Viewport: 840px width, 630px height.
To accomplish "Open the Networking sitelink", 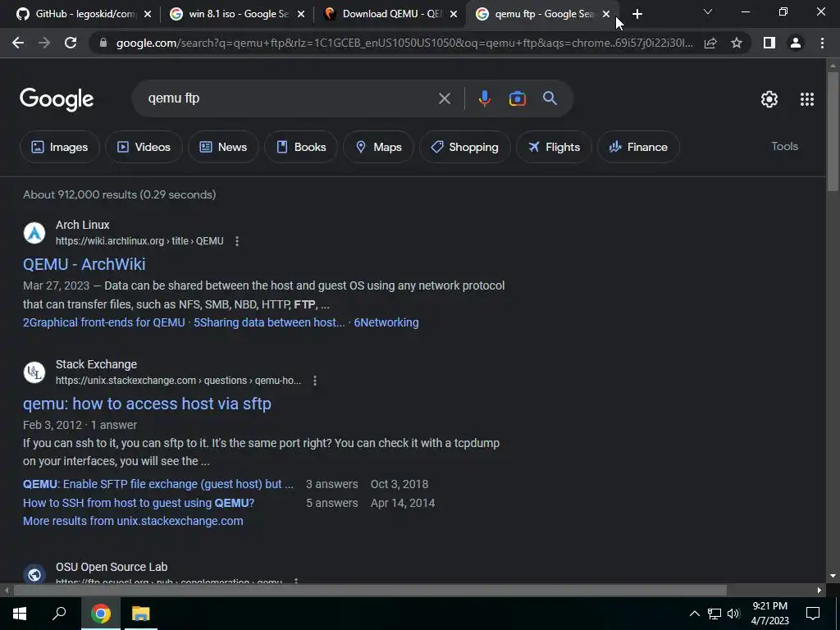I will pyautogui.click(x=386, y=322).
